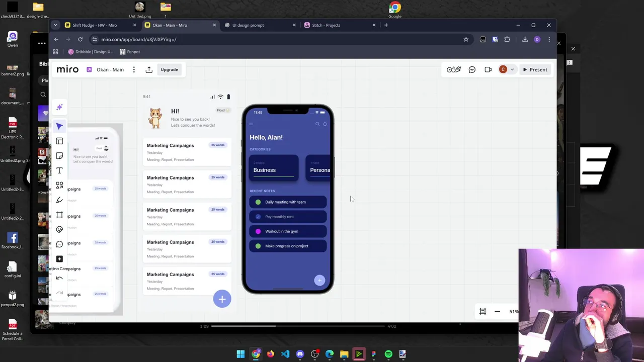This screenshot has width=644, height=362.
Task: Open Penpot bookmark
Action: coord(130,52)
